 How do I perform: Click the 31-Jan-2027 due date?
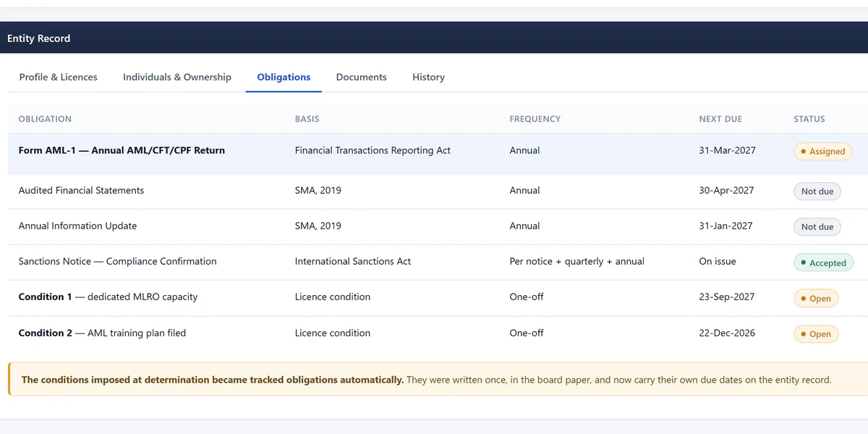point(726,226)
